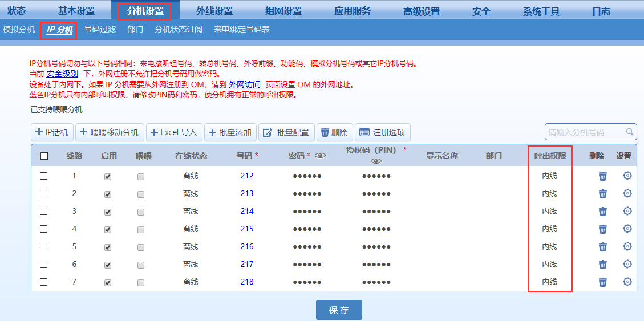The width and height of the screenshot is (644, 321).
Task: Open the 外线设置 top menu tab
Action: [214, 11]
